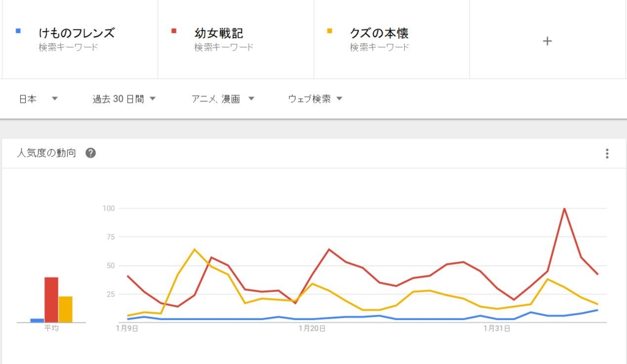Click the blue average bar in the bar chart

coord(37,321)
